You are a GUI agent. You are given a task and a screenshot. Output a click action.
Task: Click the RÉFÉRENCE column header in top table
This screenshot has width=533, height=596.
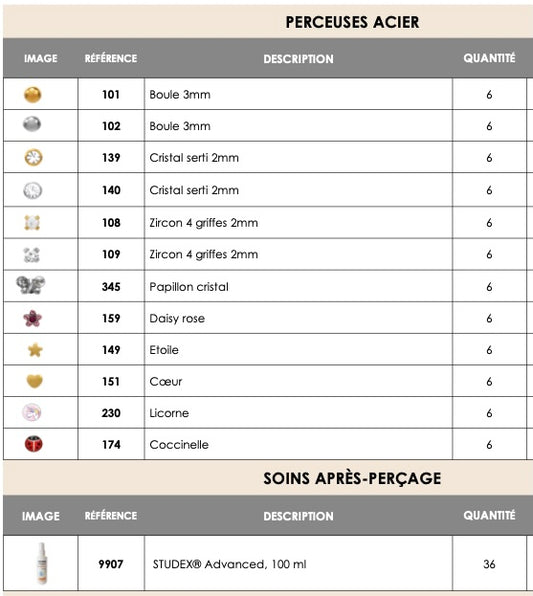point(111,58)
